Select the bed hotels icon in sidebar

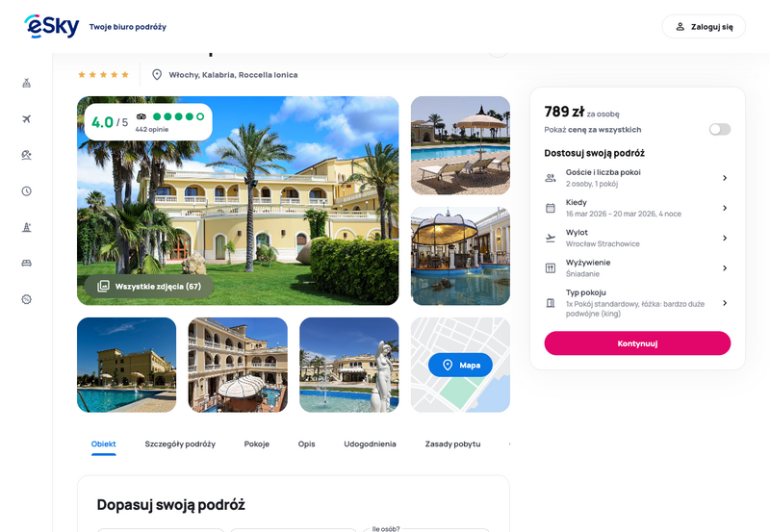(x=27, y=263)
